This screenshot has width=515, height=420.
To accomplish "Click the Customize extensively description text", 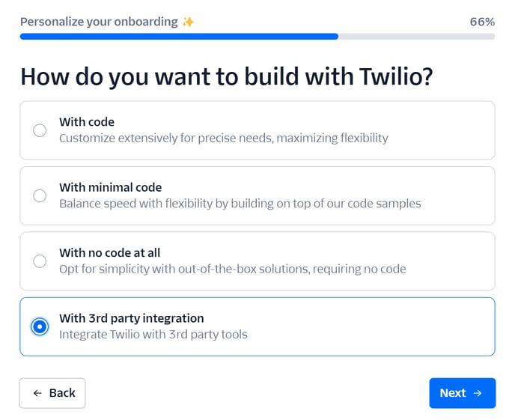I will pyautogui.click(x=224, y=138).
